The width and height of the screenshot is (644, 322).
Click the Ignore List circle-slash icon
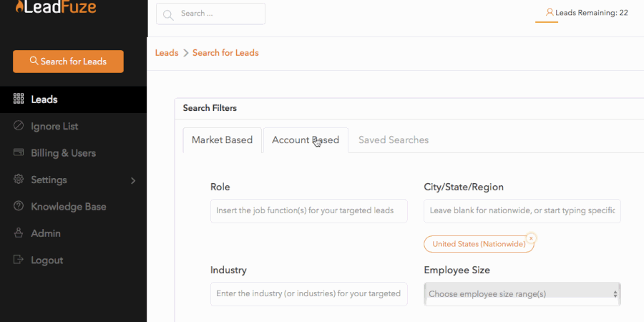click(19, 125)
